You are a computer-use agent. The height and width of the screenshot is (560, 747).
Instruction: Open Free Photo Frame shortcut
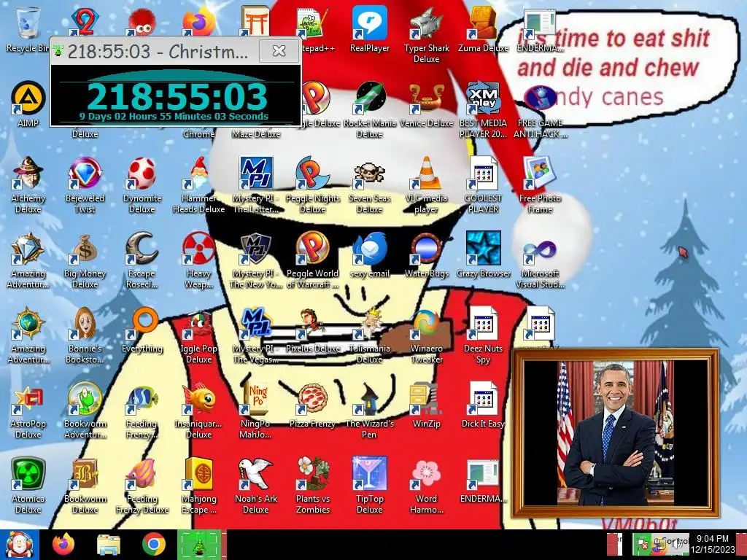pyautogui.click(x=540, y=184)
